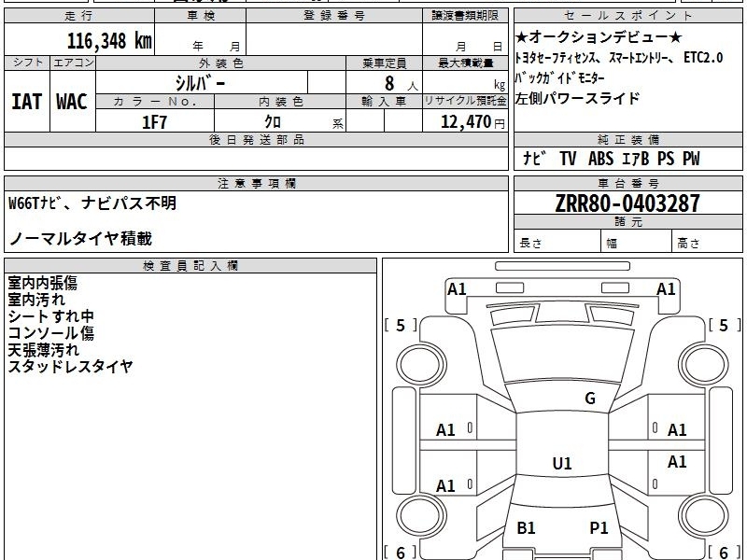Select the ナビ equipment item
Viewport: 747px width, 560px height.
[x=534, y=158]
